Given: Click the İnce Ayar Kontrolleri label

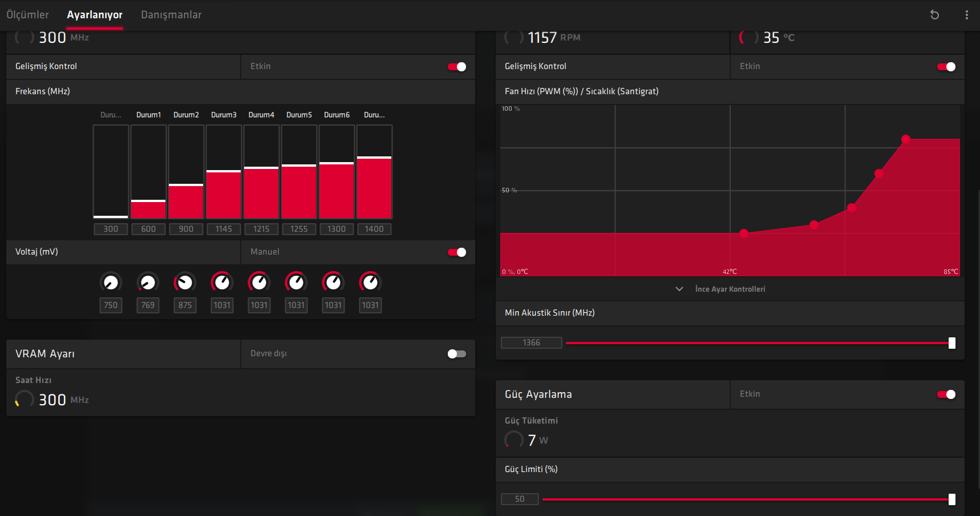Looking at the screenshot, I should 730,289.
